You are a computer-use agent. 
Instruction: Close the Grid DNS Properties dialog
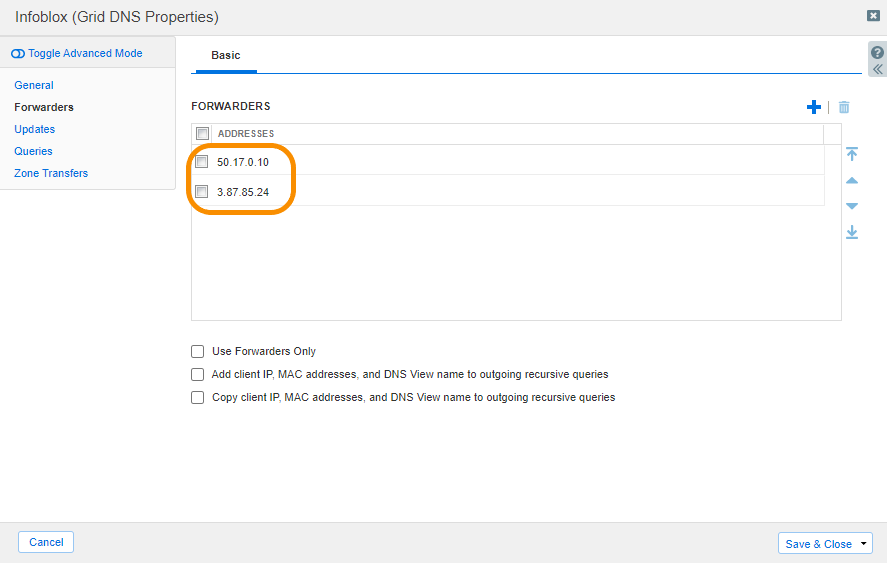[x=873, y=16]
